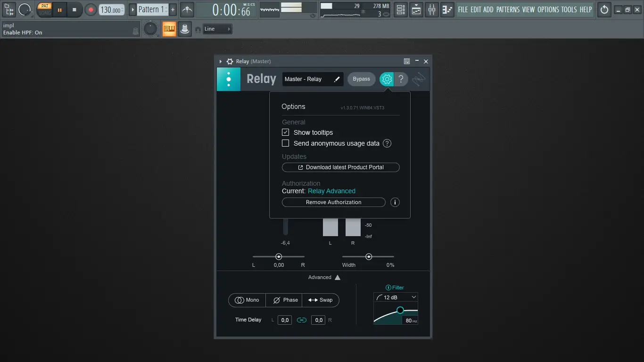Click the info icon beside Remove Authorization
The height and width of the screenshot is (362, 644).
point(395,202)
